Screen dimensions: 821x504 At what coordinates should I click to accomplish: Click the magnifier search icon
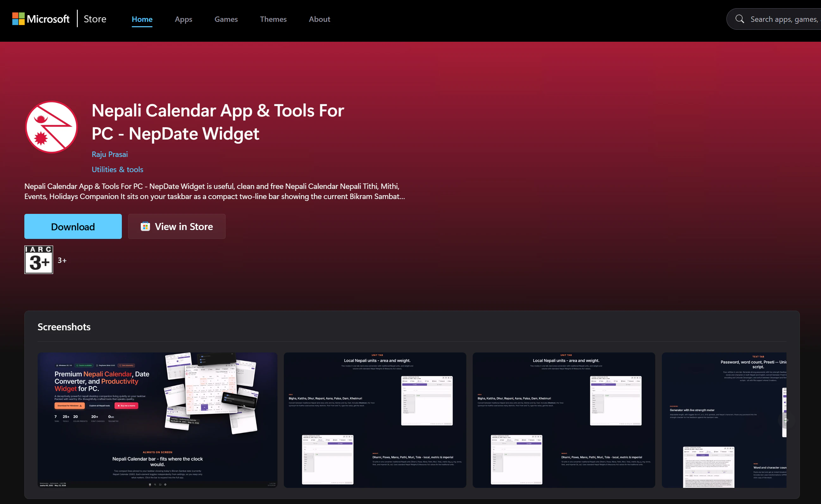(739, 19)
